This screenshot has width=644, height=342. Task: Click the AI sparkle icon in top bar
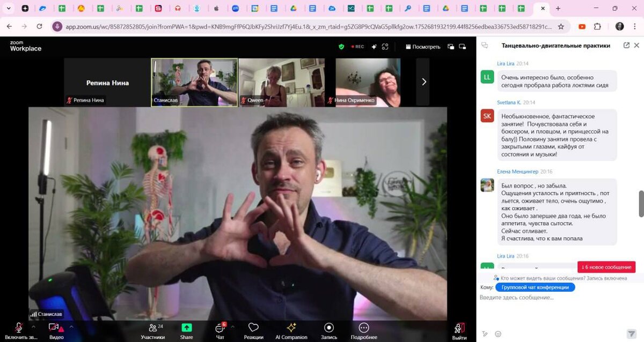[374, 47]
